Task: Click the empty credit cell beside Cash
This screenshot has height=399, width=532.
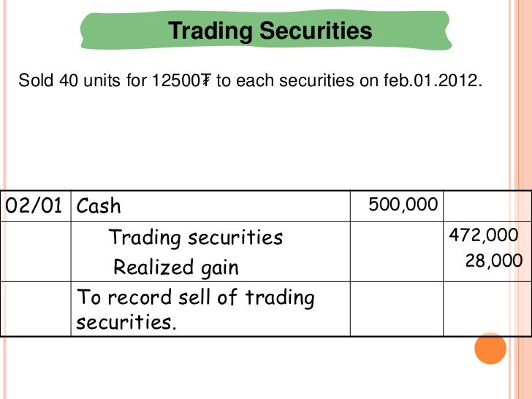Action: (487, 206)
